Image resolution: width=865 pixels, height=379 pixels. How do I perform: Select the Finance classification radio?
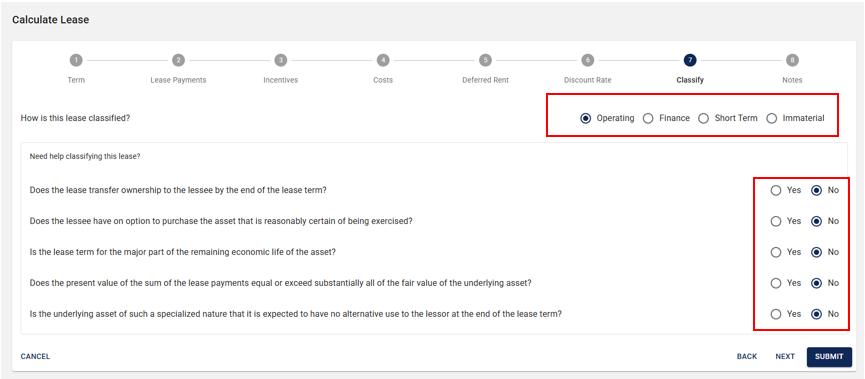click(648, 118)
